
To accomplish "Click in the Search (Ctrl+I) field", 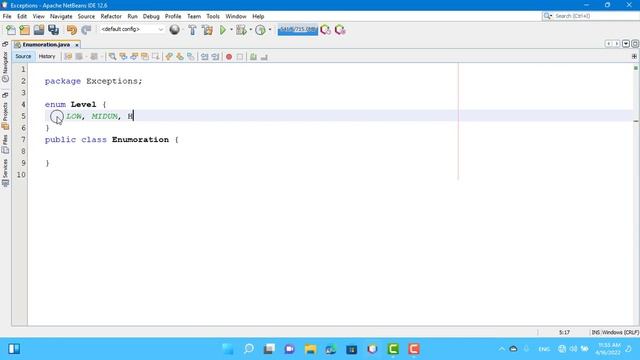I will [591, 16].
